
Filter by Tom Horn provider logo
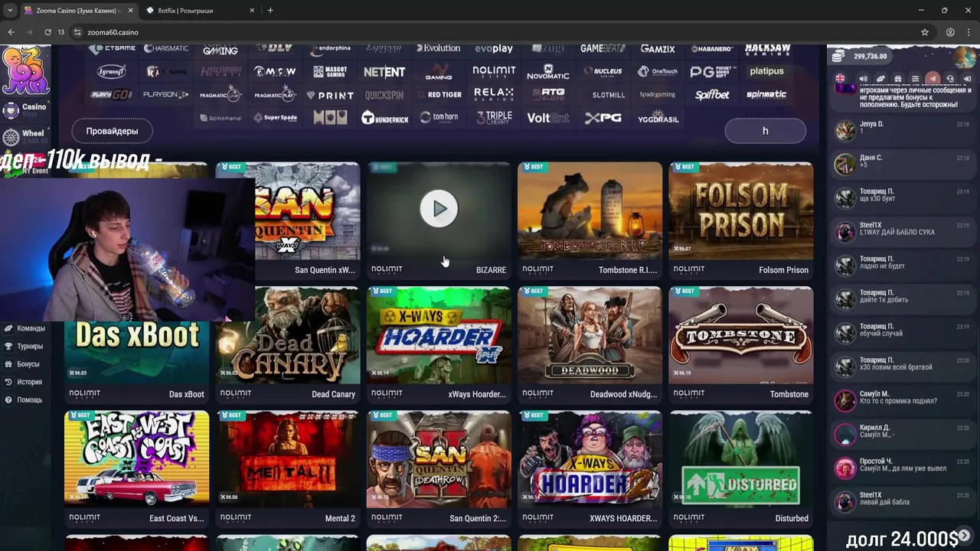click(439, 118)
